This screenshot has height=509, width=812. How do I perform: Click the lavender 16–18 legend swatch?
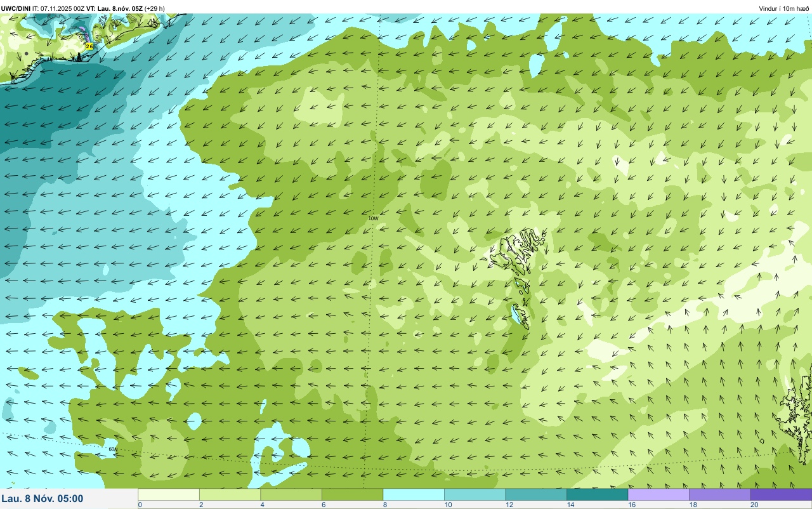[658, 494]
